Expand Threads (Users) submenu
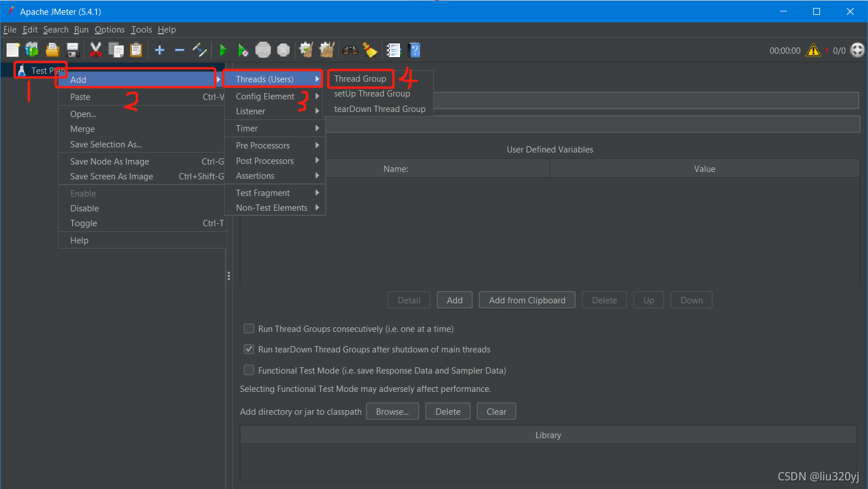The image size is (868, 489). [275, 79]
